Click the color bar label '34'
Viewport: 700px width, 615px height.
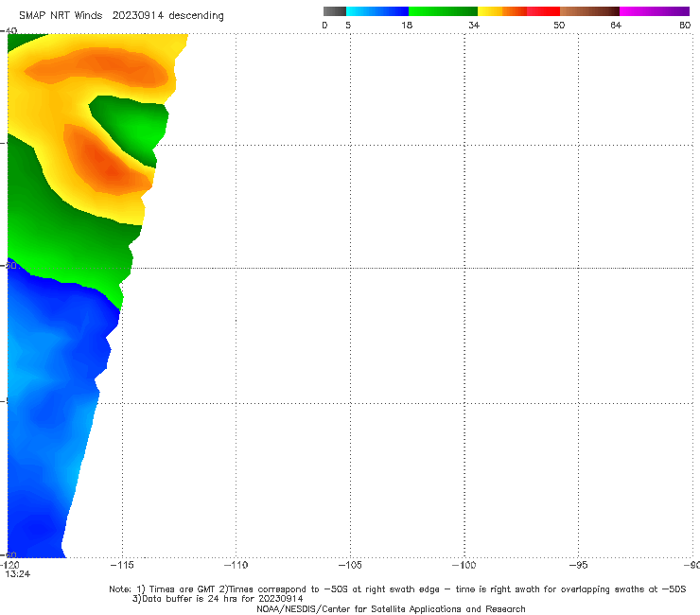(474, 25)
